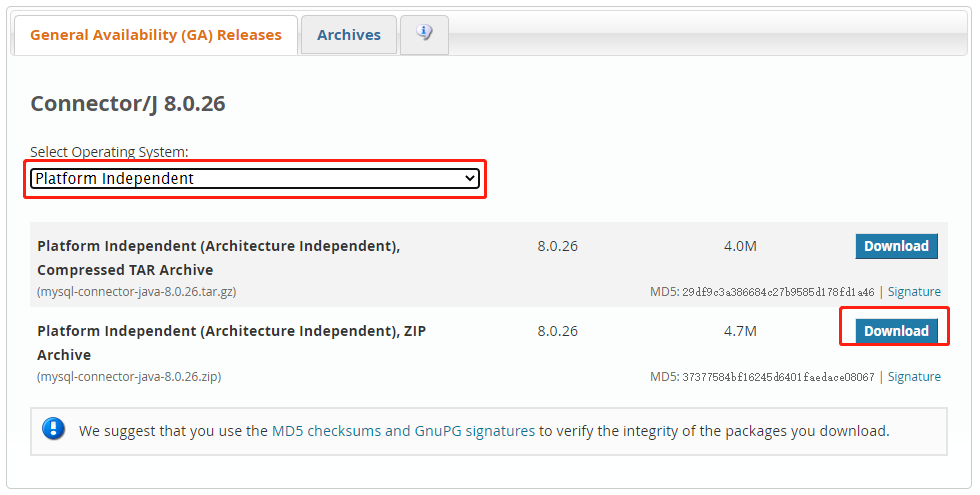The width and height of the screenshot is (980, 495).
Task: Open Signature link for tar.gz file
Action: (x=914, y=292)
